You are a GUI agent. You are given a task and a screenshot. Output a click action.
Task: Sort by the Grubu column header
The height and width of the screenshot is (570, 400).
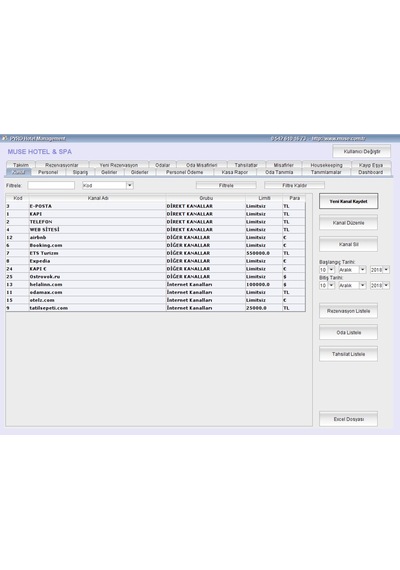tap(206, 198)
